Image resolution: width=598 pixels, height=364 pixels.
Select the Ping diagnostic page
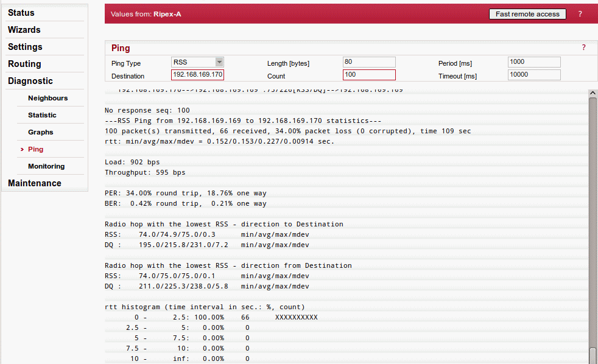(x=35, y=149)
